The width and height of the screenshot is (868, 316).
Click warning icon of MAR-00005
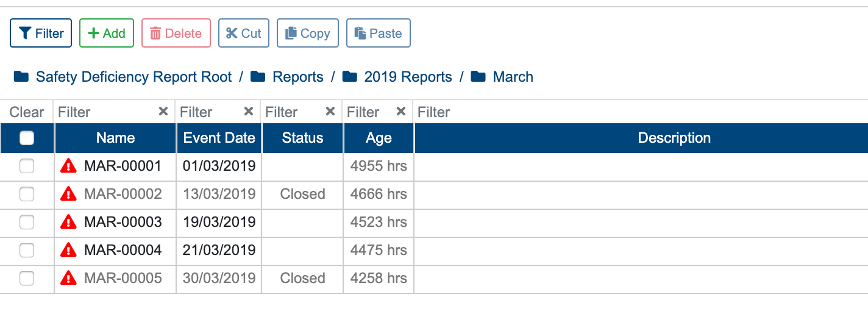(x=69, y=278)
